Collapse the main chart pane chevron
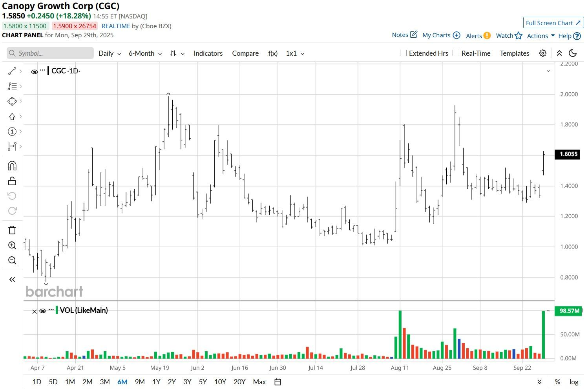Viewport: 588px width, 389px height. coord(548,71)
